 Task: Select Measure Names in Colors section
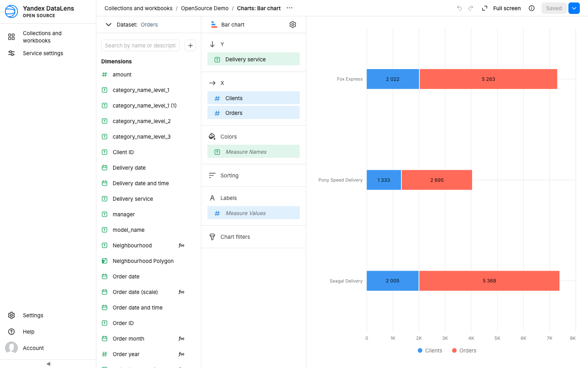click(x=254, y=151)
